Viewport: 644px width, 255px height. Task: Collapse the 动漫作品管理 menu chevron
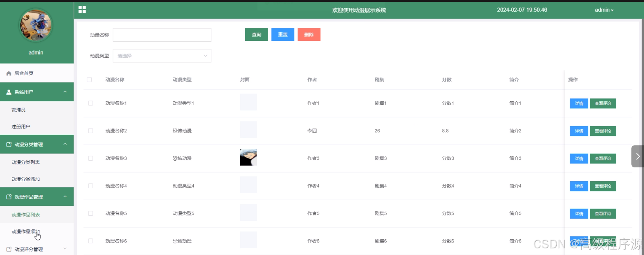[65, 196]
